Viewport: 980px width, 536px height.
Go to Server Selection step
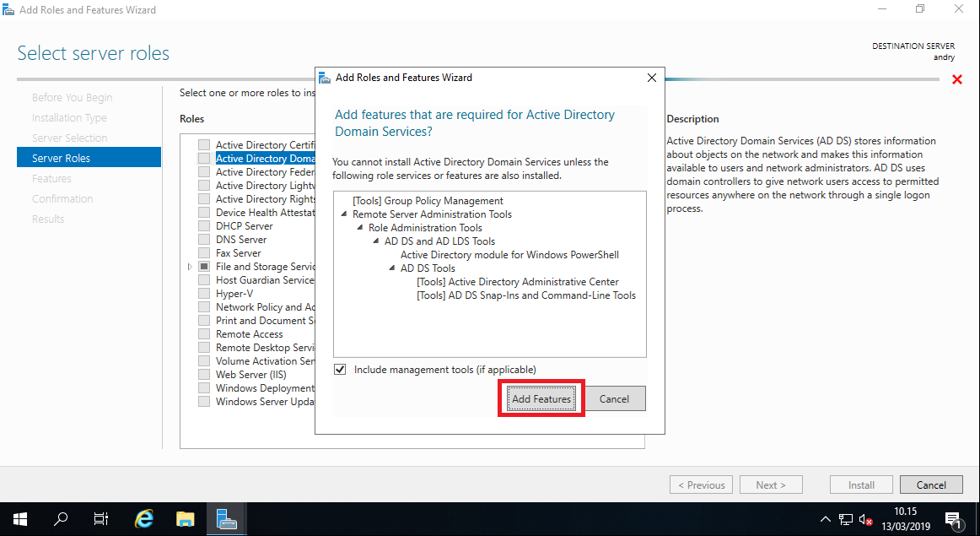pos(69,138)
